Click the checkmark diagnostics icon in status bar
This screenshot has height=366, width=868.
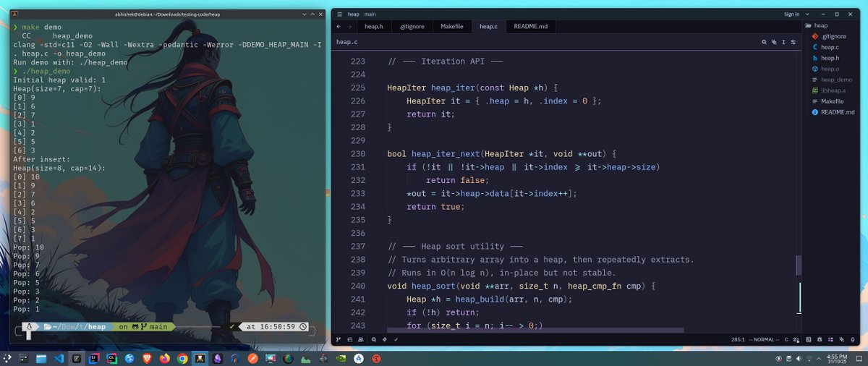click(396, 339)
